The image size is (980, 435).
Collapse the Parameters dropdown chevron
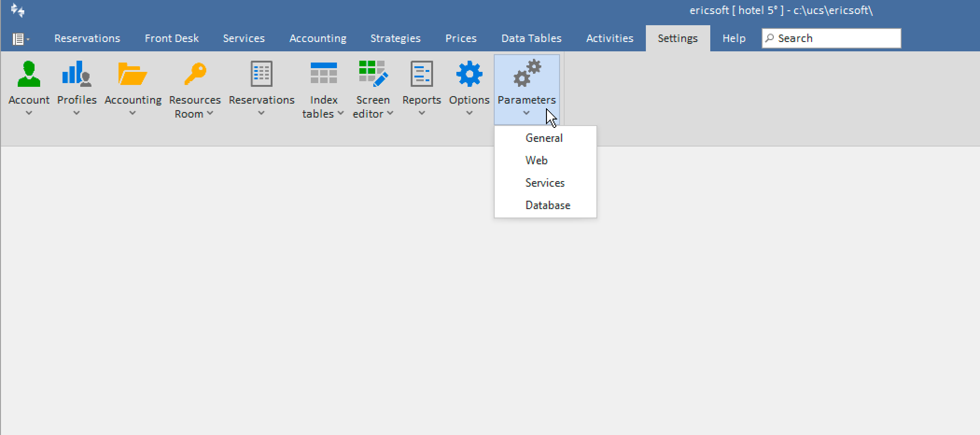526,113
